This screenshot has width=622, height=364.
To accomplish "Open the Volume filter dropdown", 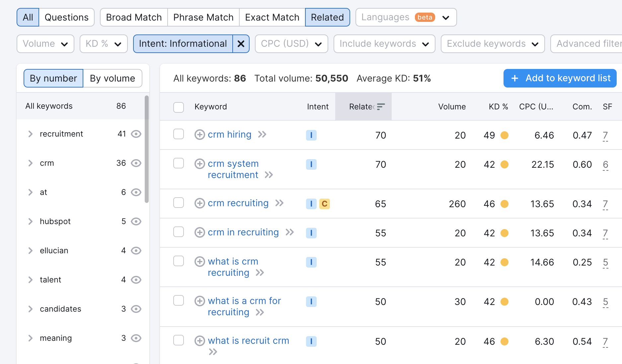I will [x=45, y=44].
